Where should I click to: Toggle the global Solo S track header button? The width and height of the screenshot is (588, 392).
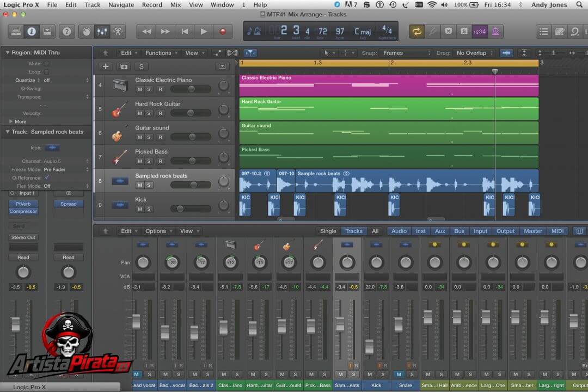pos(142,66)
